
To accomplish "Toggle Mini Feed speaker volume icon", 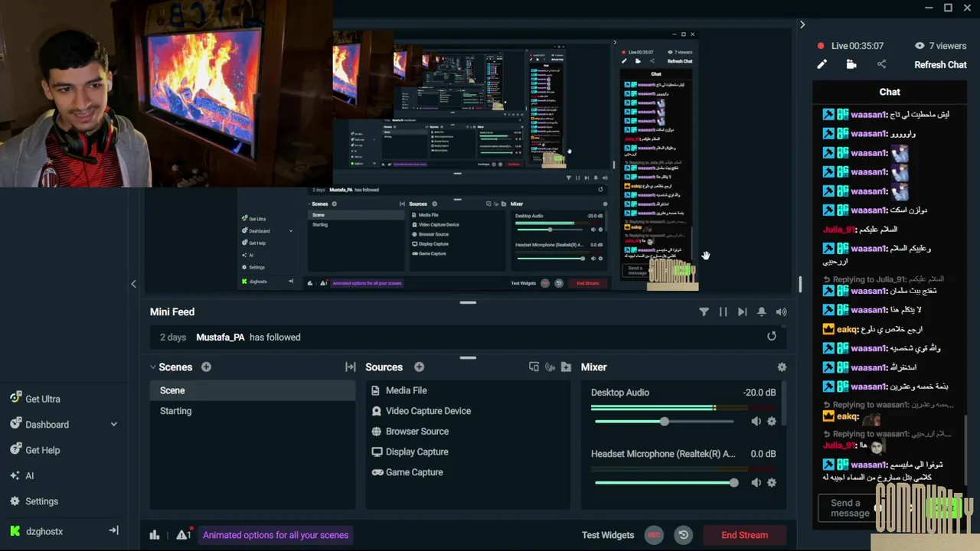I will pyautogui.click(x=781, y=311).
